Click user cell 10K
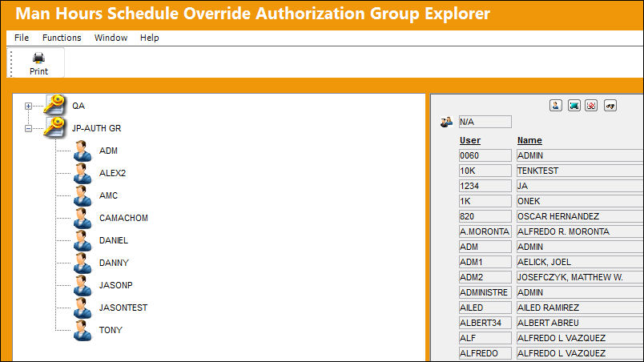The width and height of the screenshot is (644, 362). tap(485, 171)
